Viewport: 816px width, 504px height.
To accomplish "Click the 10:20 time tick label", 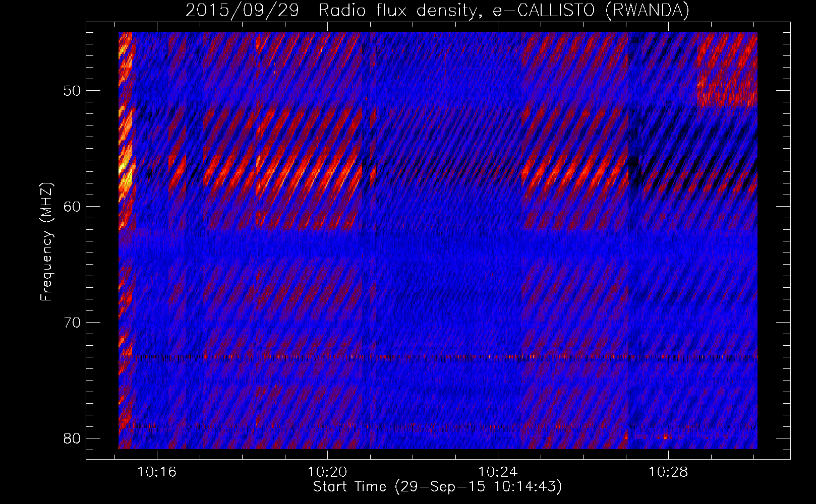I will (327, 472).
